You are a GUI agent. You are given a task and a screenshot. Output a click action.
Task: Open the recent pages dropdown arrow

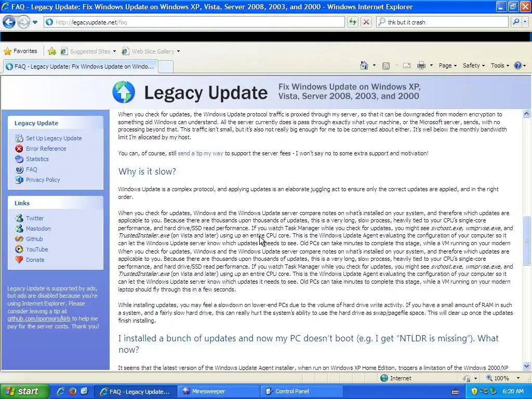tap(35, 22)
